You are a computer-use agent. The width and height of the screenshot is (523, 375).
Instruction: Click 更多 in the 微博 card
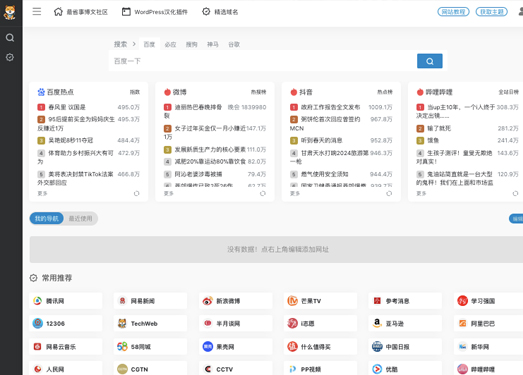point(168,194)
